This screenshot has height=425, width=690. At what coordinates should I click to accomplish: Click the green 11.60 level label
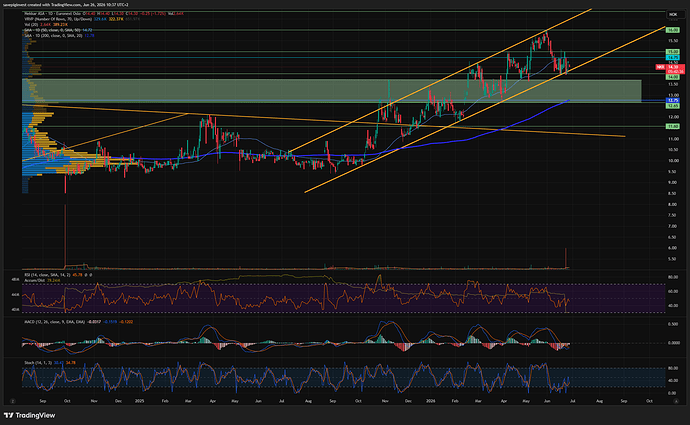tap(673, 126)
